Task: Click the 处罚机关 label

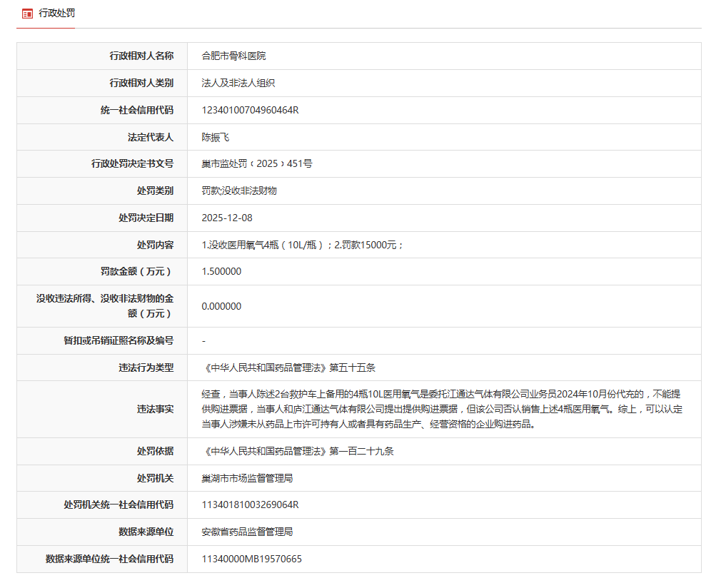Action: pos(155,479)
